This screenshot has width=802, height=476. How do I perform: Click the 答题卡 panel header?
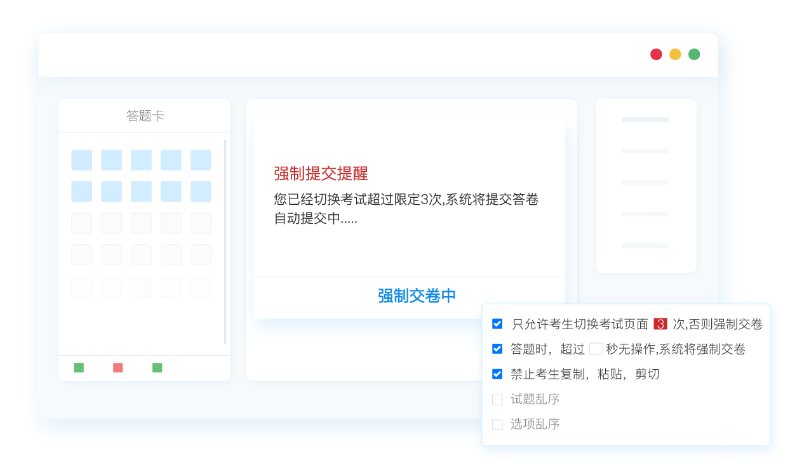tap(145, 116)
